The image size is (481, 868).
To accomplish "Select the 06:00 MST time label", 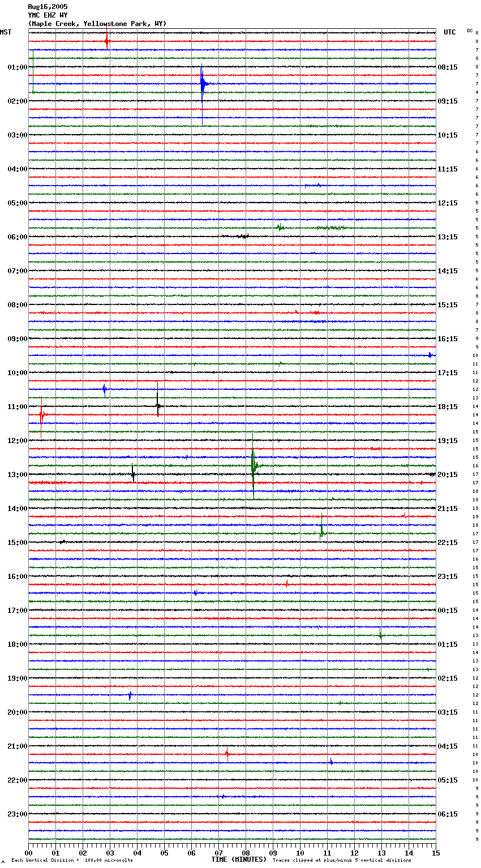I will click(x=18, y=237).
